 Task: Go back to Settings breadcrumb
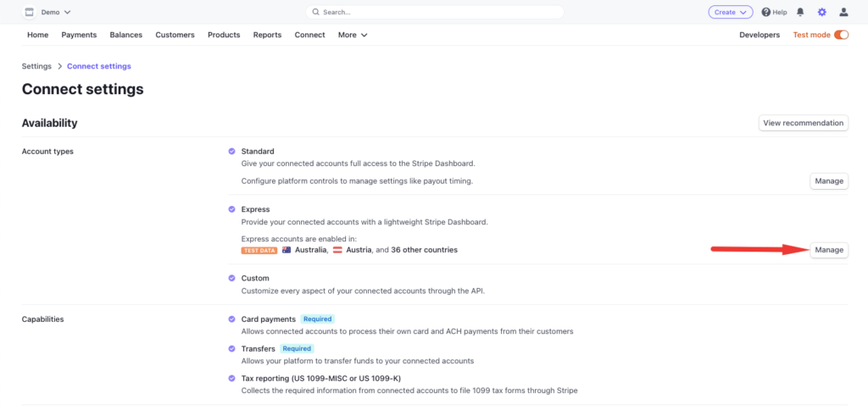pos(36,66)
